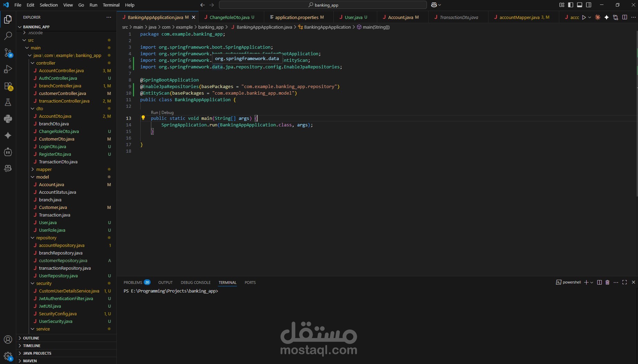Open the run button dropdown arrow
The height and width of the screenshot is (364, 638).
(x=590, y=17)
